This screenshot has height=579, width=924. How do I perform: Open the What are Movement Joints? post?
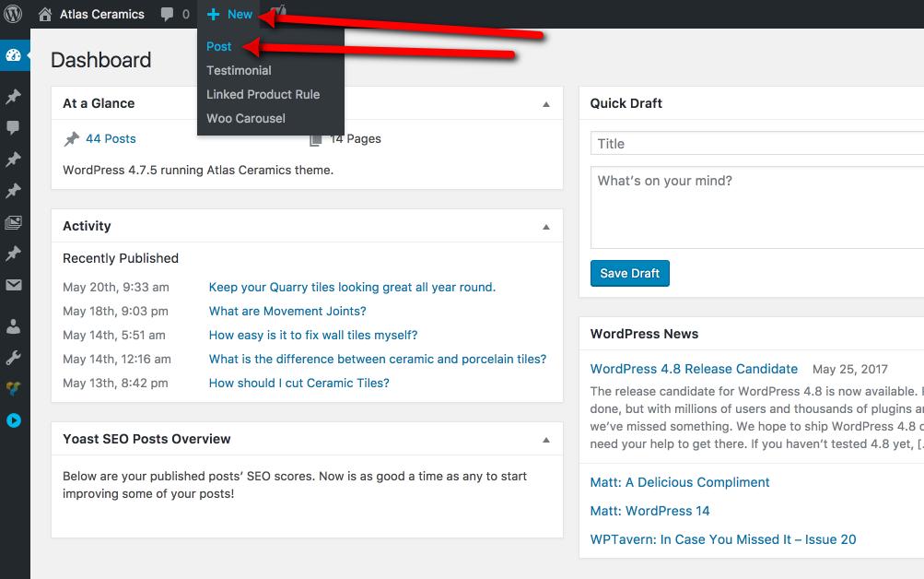click(x=287, y=312)
